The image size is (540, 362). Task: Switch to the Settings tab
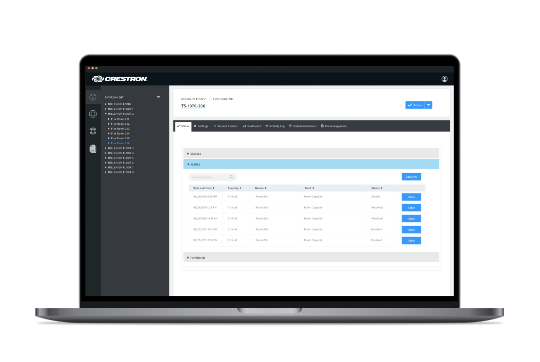(x=201, y=126)
